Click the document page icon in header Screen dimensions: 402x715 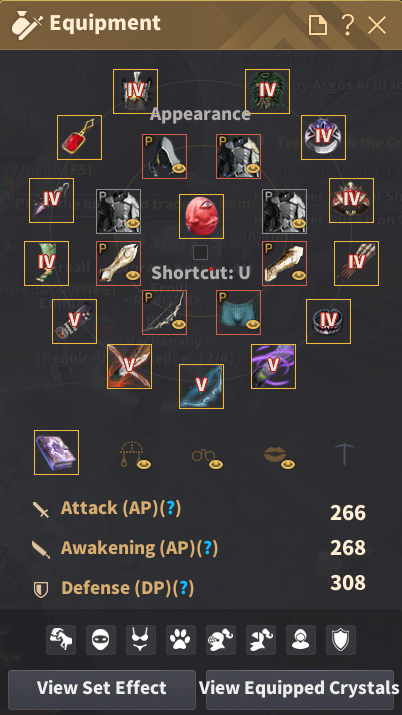(318, 25)
